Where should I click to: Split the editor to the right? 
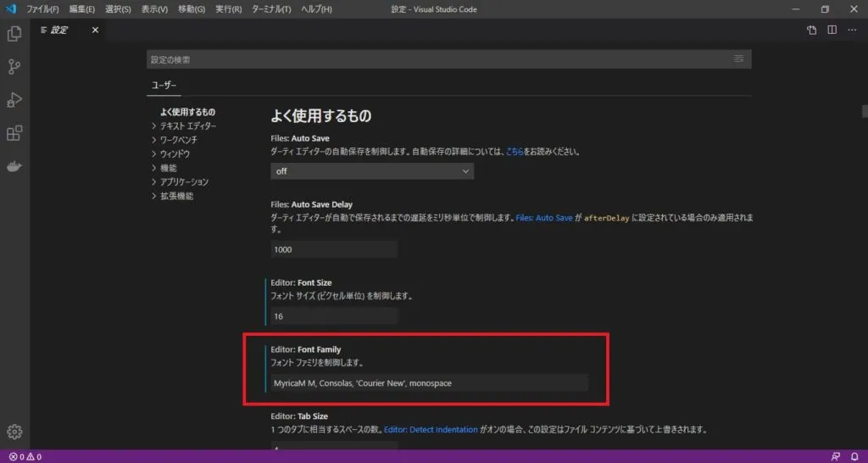click(832, 30)
